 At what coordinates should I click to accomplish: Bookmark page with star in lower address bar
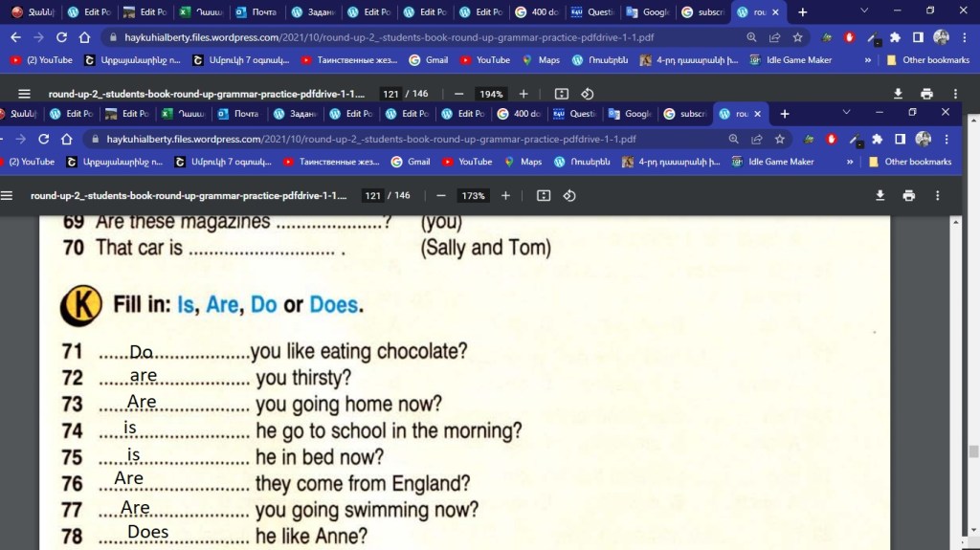tap(779, 139)
